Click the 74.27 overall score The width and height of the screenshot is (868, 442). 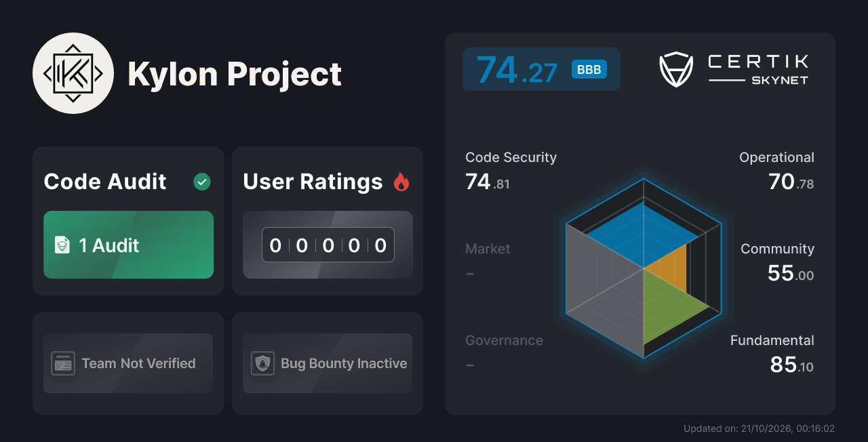[x=517, y=70]
